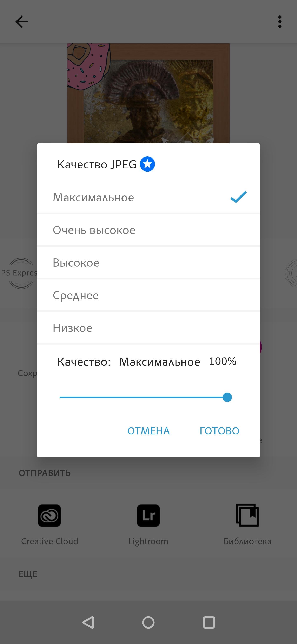The height and width of the screenshot is (644, 297).
Task: Send the image to Lightroom
Action: pos(148,515)
